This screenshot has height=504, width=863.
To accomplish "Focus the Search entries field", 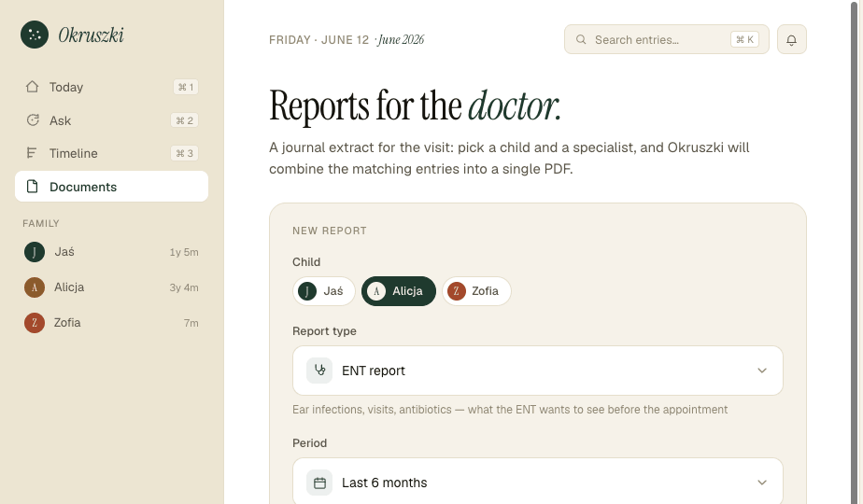I will [x=667, y=39].
